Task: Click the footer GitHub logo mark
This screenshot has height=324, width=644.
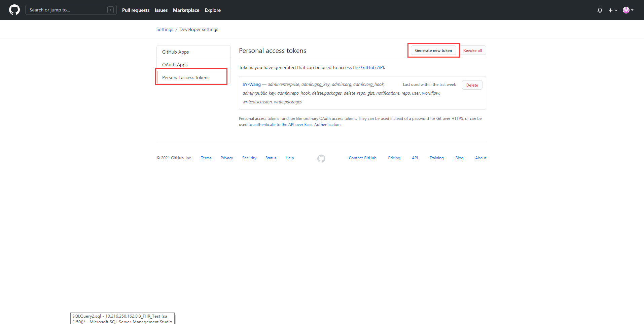Action: click(x=321, y=158)
